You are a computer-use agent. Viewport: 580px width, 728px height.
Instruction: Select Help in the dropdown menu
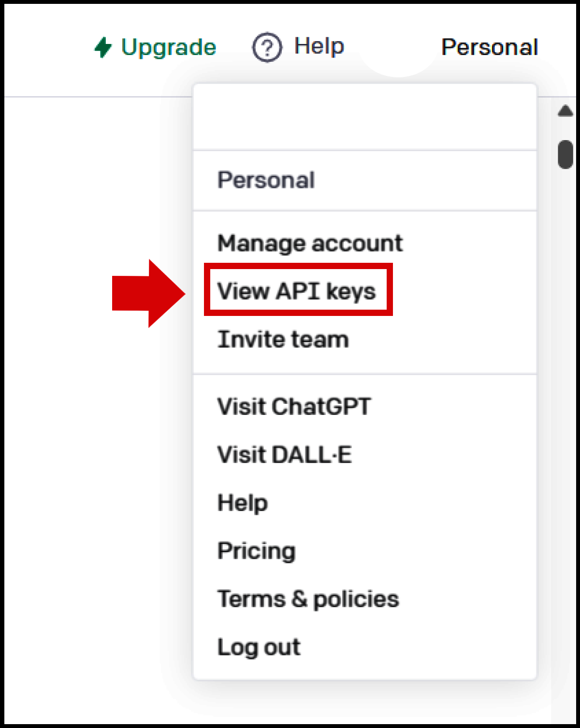(x=242, y=502)
